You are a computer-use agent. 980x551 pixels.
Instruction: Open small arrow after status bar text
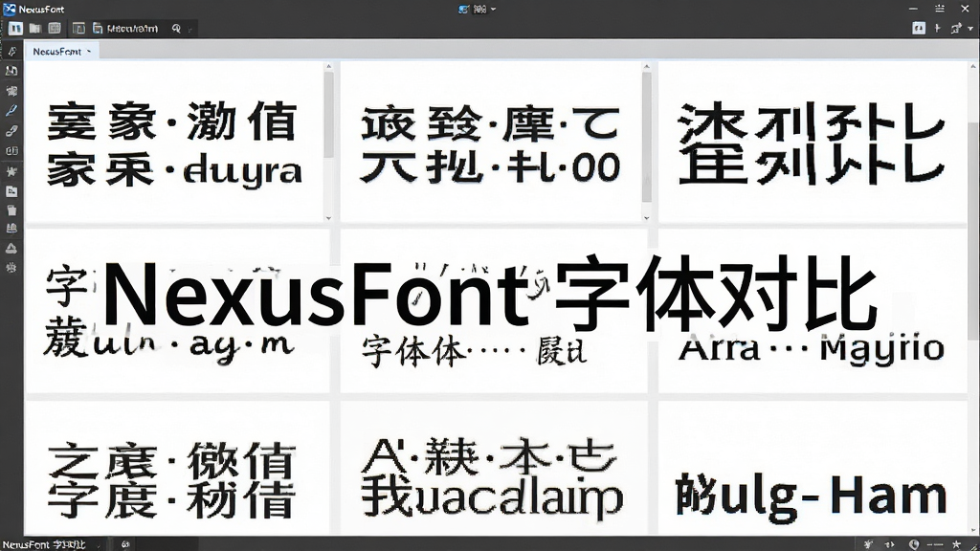99,545
